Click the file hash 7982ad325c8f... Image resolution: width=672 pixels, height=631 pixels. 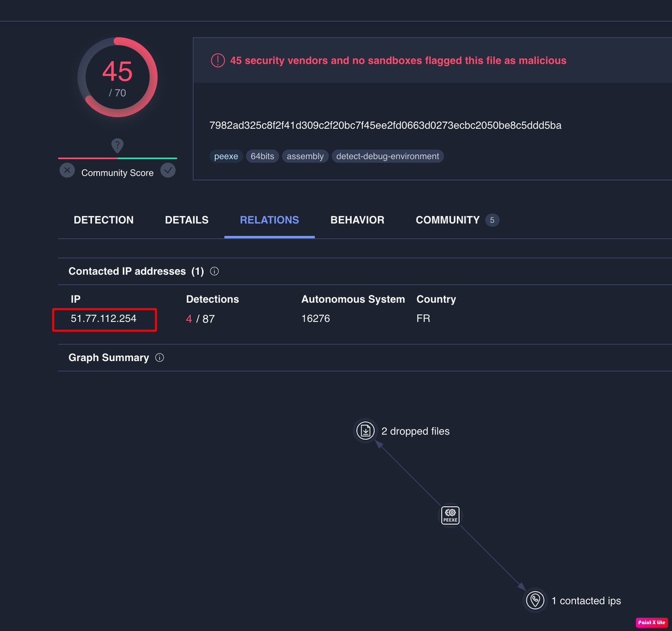click(385, 125)
